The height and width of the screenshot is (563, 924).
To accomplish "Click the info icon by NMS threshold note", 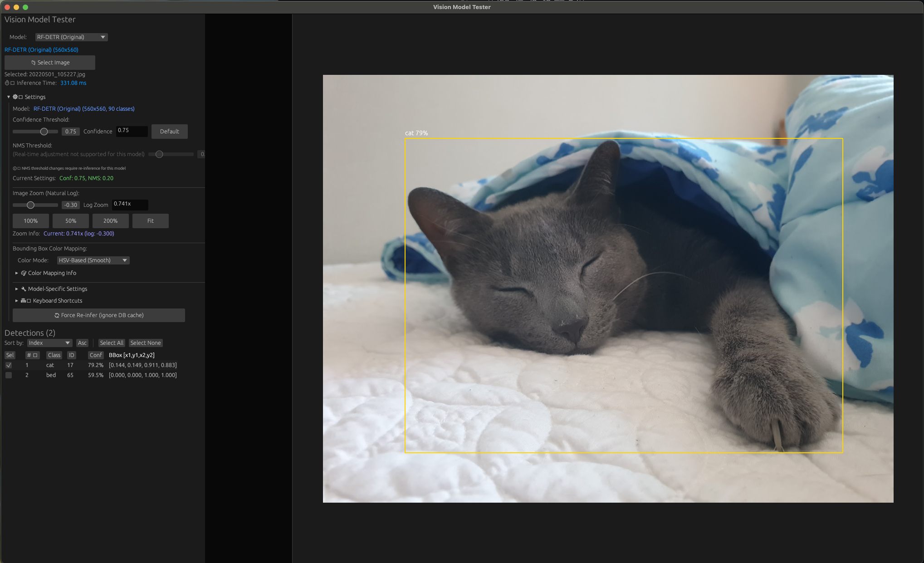I will [15, 168].
